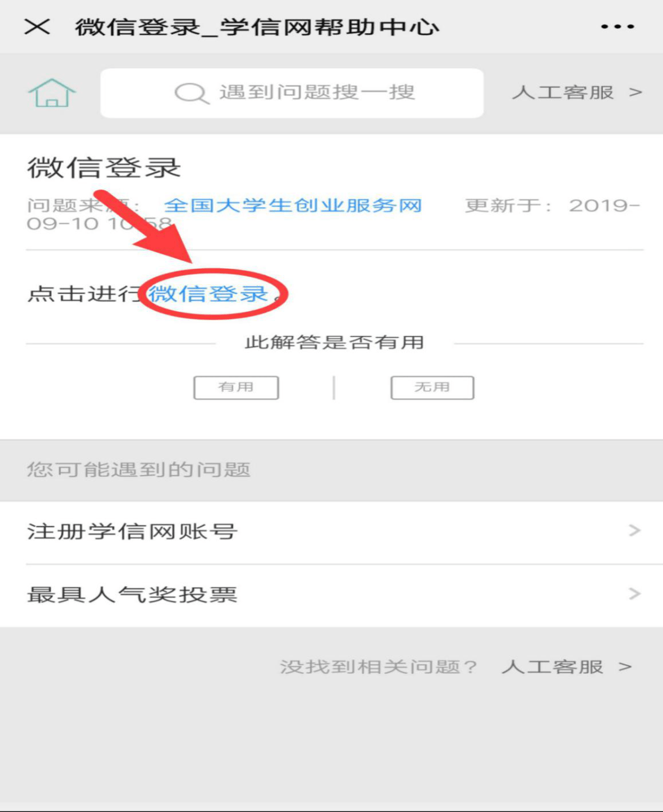This screenshot has width=663, height=812.
Task: Open bottom 人工客服 link
Action: [x=552, y=667]
